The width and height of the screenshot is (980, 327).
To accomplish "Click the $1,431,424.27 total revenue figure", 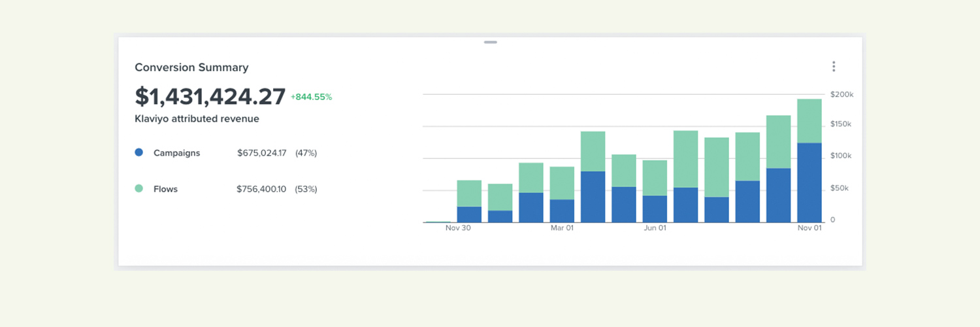I will (210, 96).
